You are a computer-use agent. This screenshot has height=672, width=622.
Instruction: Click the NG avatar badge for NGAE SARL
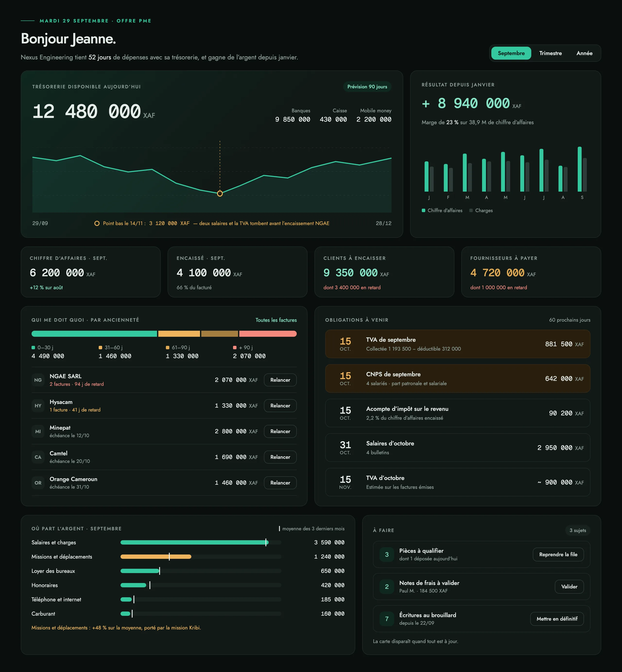38,380
